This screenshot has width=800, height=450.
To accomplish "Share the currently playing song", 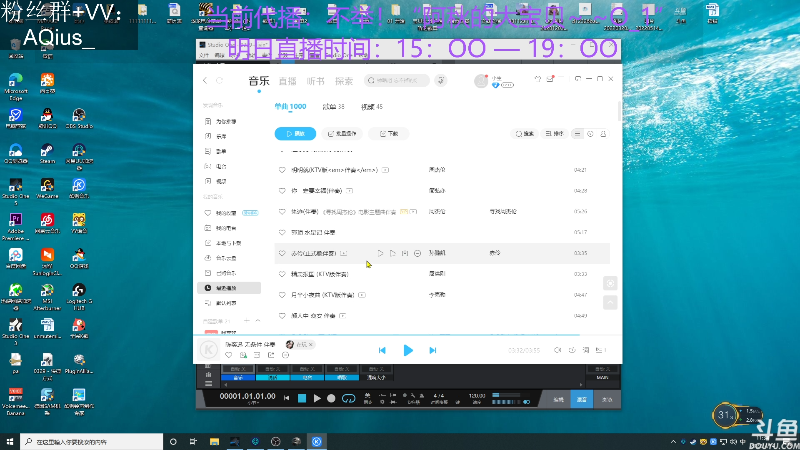I will (x=271, y=355).
